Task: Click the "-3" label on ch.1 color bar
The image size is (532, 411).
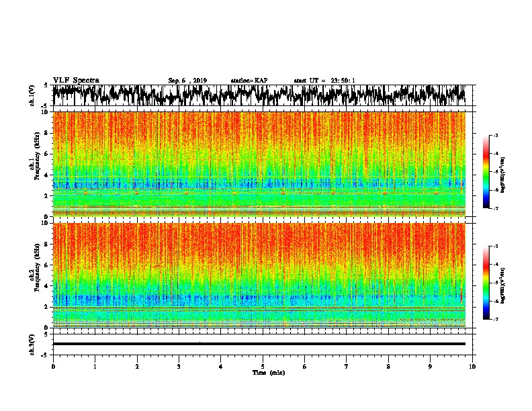Action: tap(495, 135)
